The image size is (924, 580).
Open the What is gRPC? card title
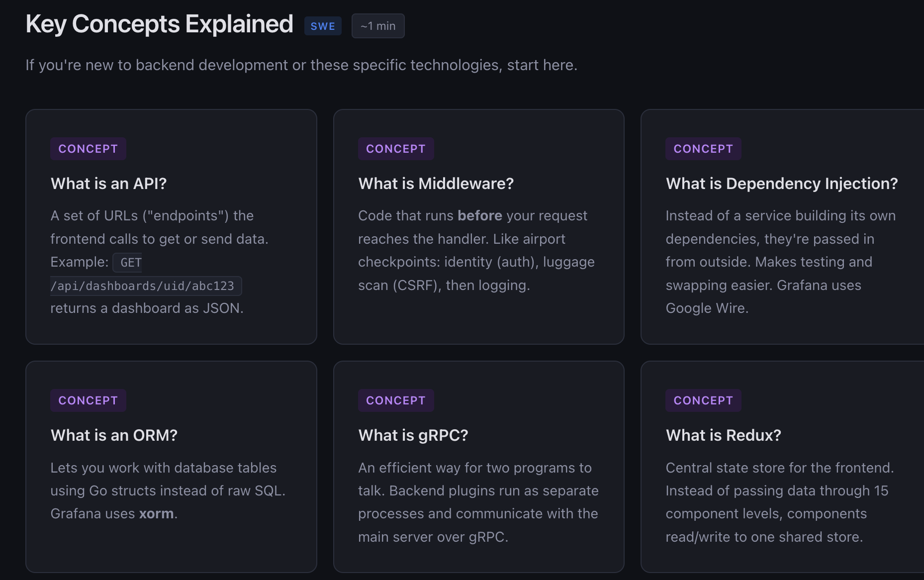tap(413, 435)
